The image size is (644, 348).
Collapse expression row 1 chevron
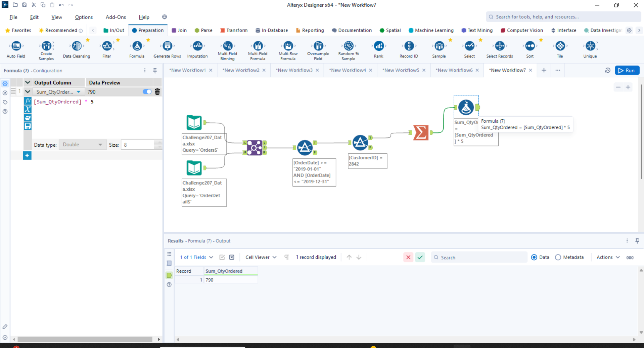tap(28, 91)
